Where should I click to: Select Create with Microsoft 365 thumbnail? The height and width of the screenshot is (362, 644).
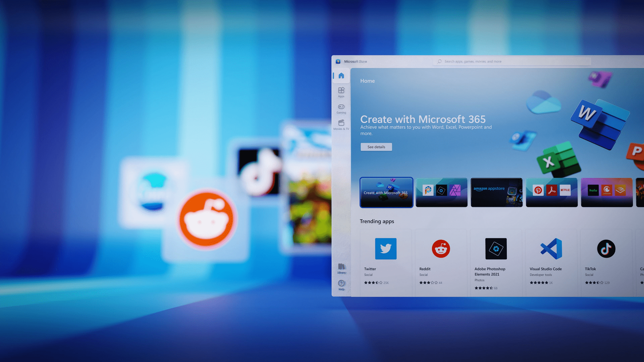pos(386,192)
